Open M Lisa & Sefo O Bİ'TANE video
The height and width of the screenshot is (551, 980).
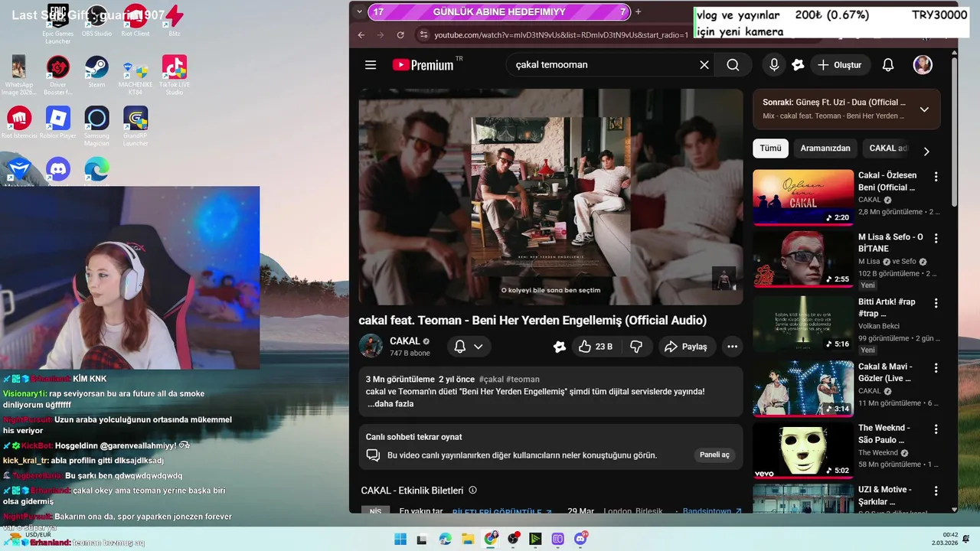[x=802, y=259]
